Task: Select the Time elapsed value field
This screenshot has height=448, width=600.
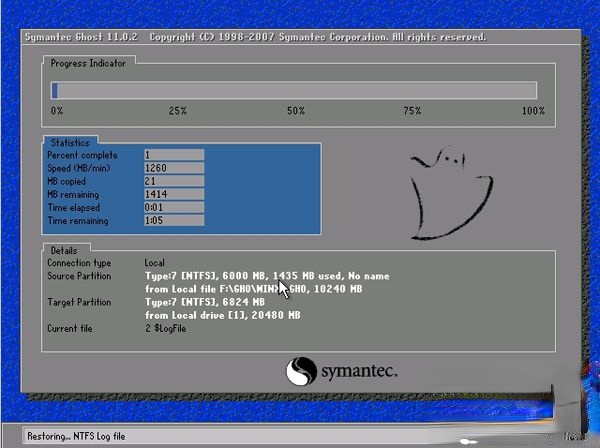Action: coord(173,207)
